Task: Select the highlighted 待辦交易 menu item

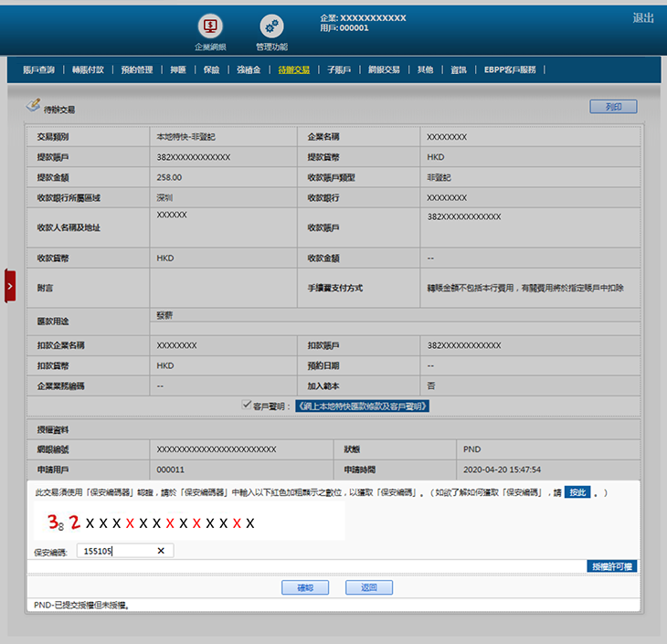Action: pos(294,69)
